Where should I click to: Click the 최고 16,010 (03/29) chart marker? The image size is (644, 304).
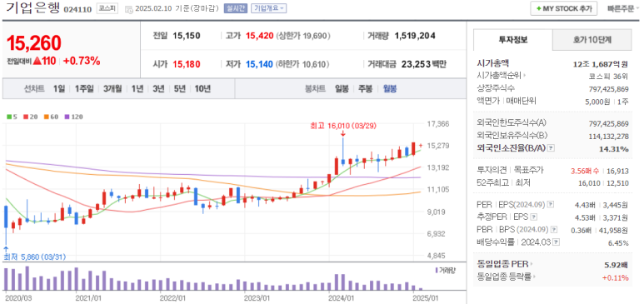[343, 126]
